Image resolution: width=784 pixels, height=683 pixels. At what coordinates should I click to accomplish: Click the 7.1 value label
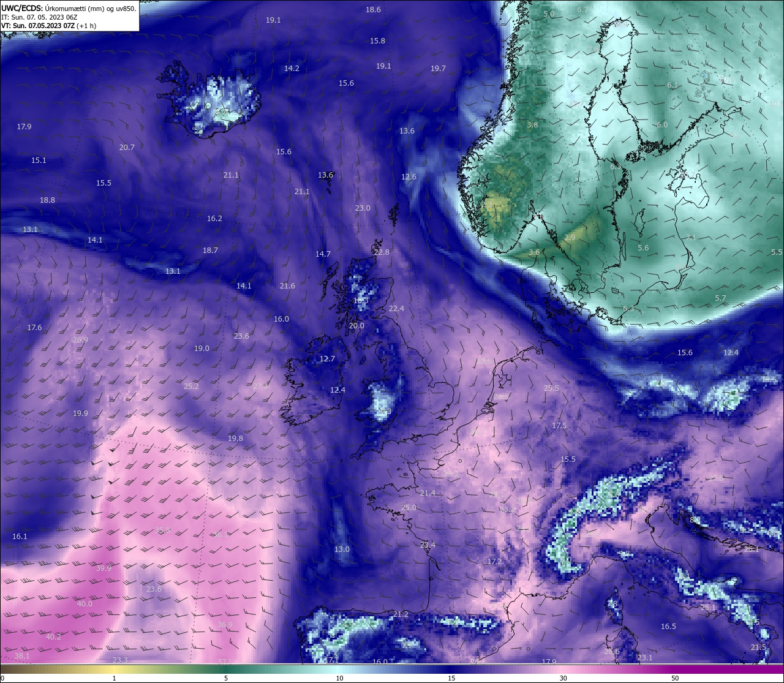click(x=691, y=238)
